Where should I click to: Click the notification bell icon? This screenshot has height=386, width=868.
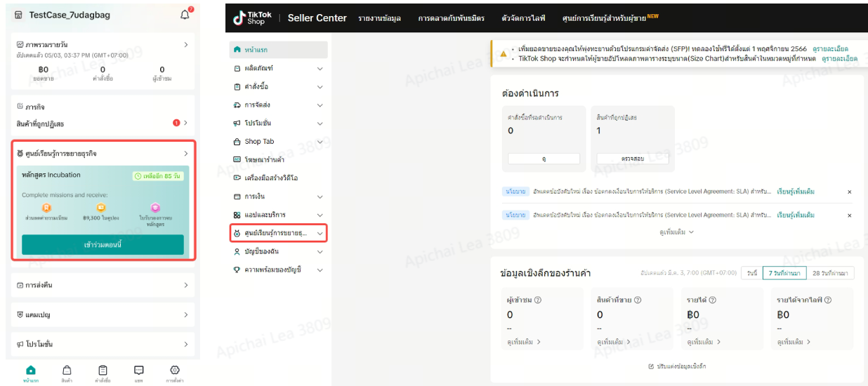point(185,15)
